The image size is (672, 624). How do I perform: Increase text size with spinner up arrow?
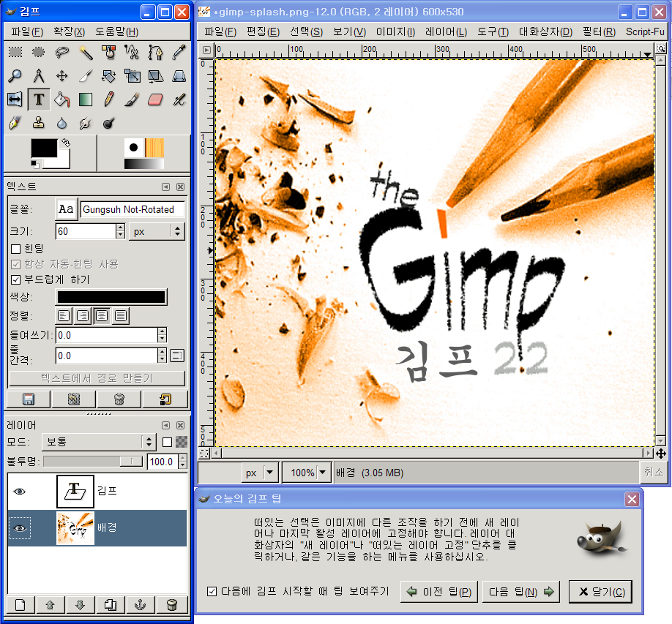(121, 228)
